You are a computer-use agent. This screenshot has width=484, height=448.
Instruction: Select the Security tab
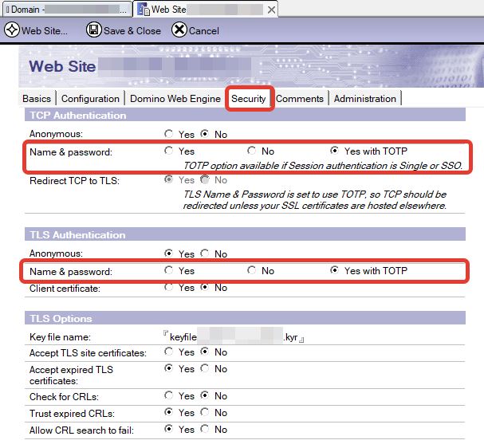(249, 99)
